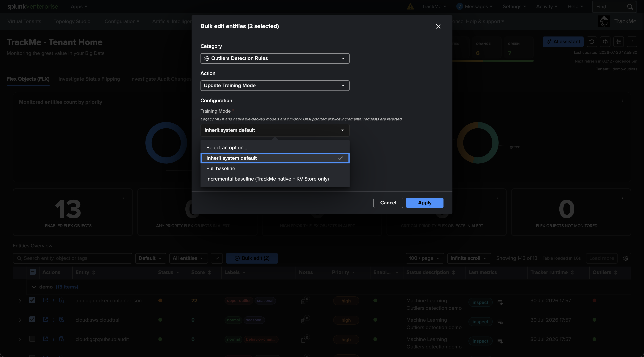Select Full baseline option

coord(275,168)
